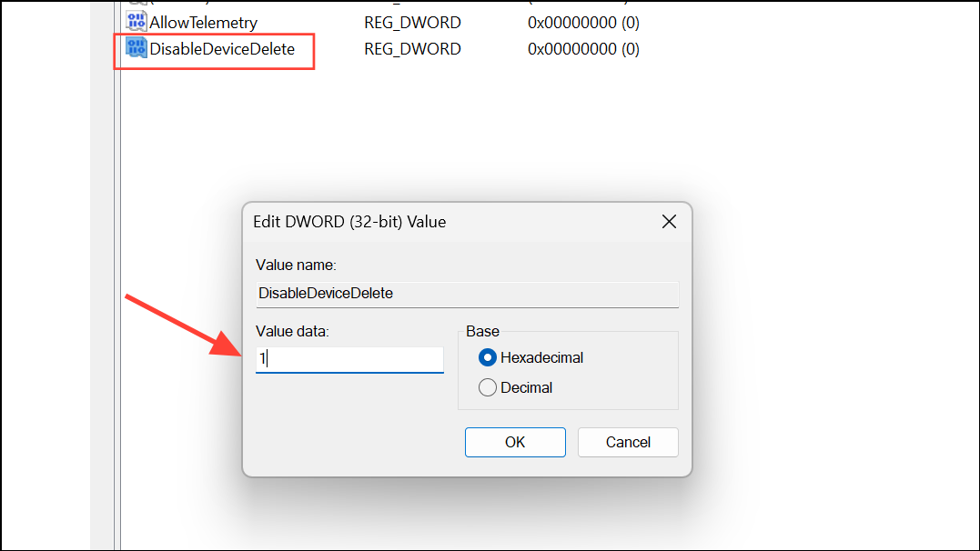This screenshot has width=980, height=551.
Task: Click the partially visible registry icon above AllowTelemetry
Action: [x=139, y=5]
